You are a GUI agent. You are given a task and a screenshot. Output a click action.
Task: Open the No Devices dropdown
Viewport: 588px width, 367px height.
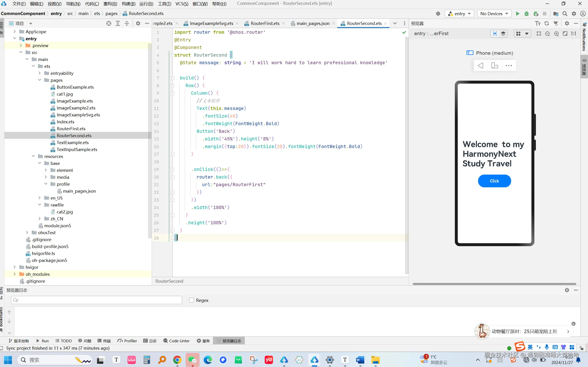click(494, 14)
